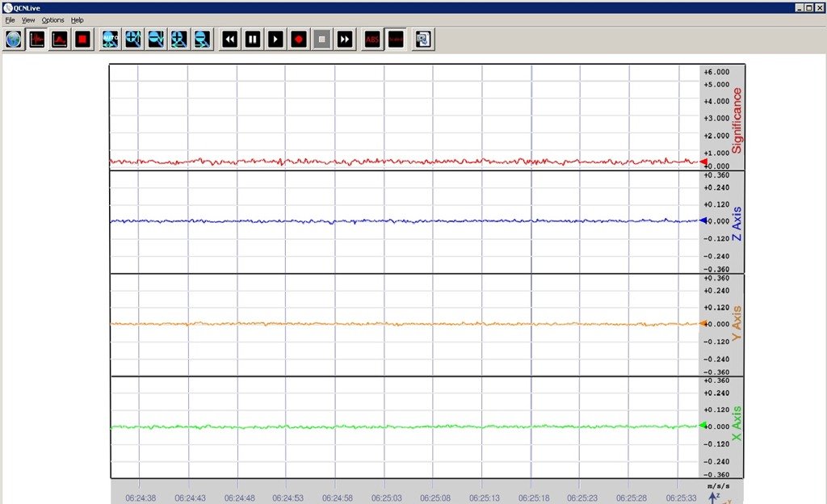
Task: Click the 06:24:58 time label
Action: (x=338, y=498)
